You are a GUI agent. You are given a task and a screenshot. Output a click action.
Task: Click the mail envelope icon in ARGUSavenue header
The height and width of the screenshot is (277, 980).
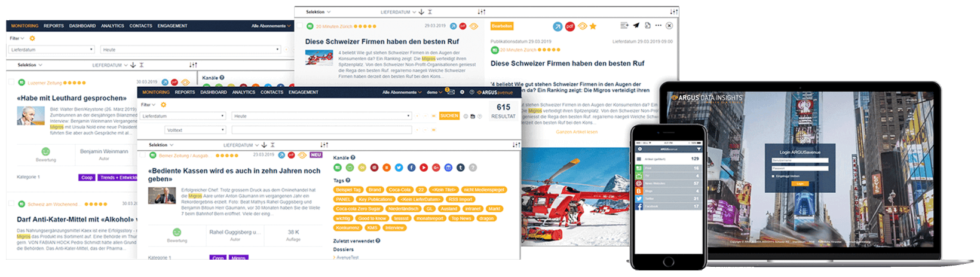[x=451, y=92]
